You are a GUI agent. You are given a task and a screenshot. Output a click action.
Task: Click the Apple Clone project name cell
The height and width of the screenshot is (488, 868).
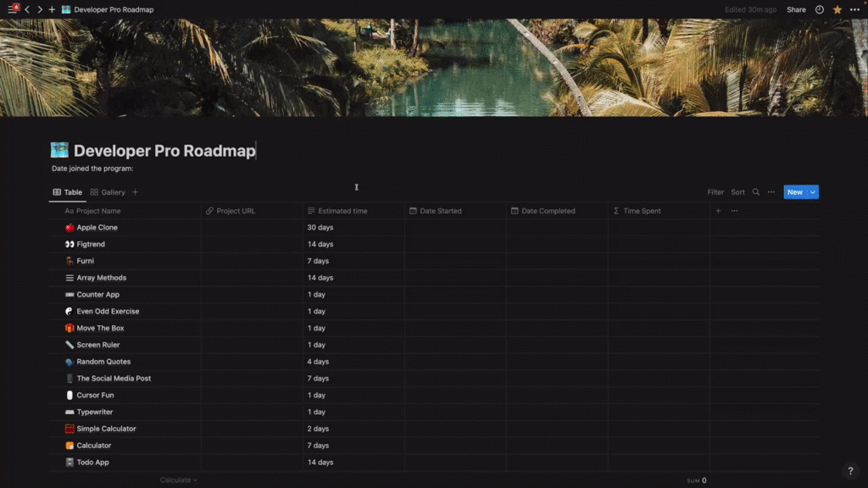click(96, 227)
